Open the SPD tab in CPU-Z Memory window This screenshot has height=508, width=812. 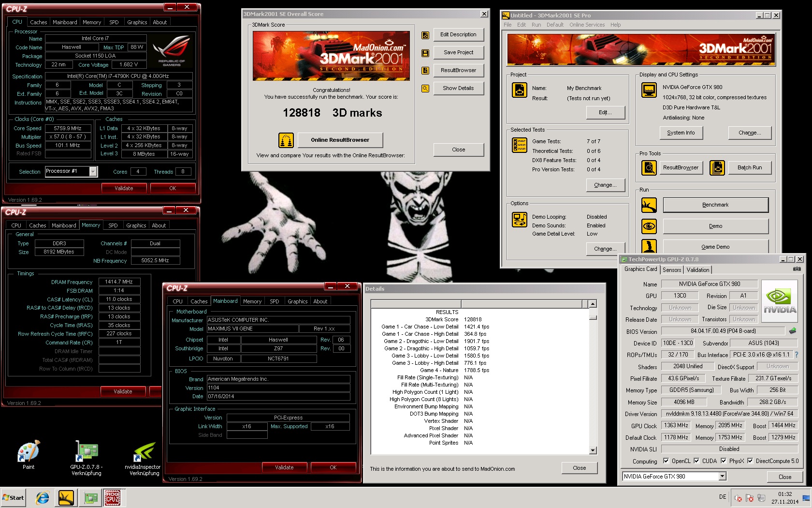[113, 225]
